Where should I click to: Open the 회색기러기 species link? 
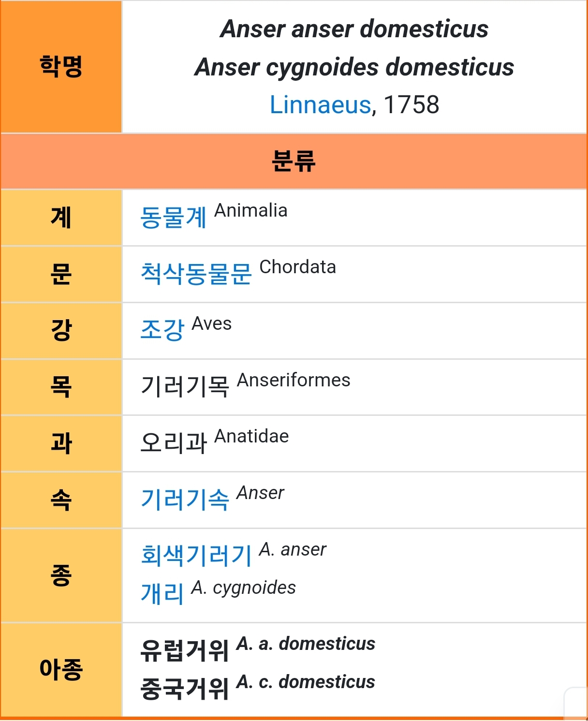click(196, 555)
